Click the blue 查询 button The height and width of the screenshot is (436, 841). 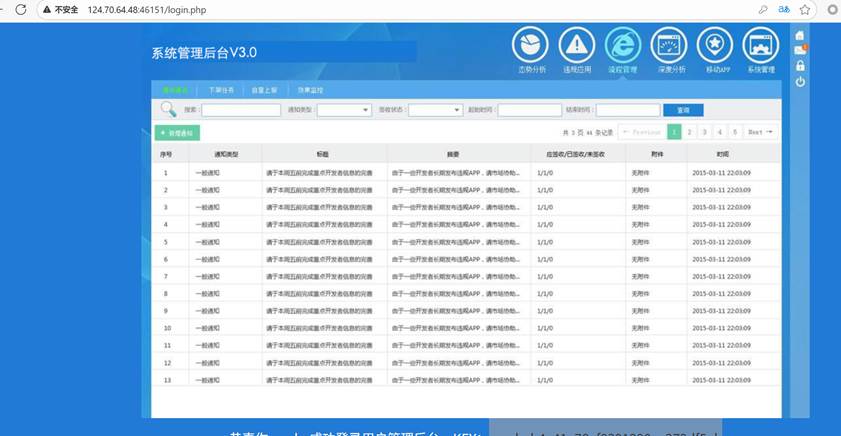click(x=683, y=110)
